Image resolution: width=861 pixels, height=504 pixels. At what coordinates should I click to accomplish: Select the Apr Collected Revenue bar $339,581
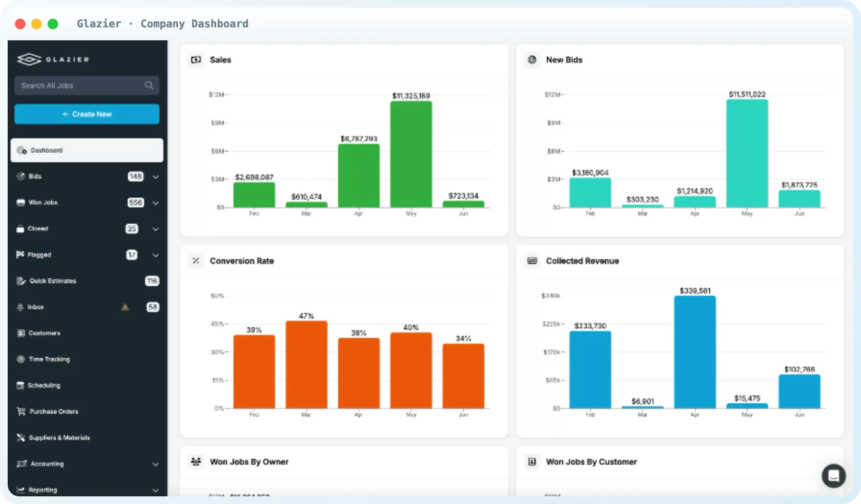click(x=695, y=352)
